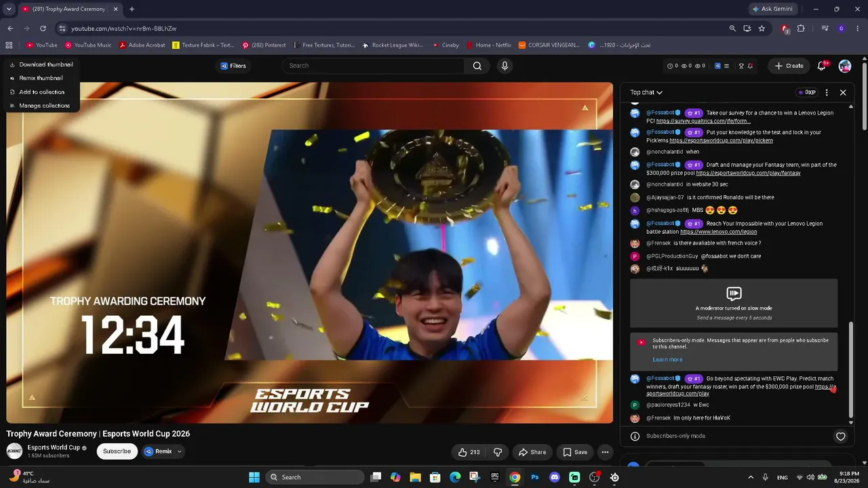Image resolution: width=868 pixels, height=488 pixels.
Task: Open Chrome three-dot menu
Action: [856, 28]
